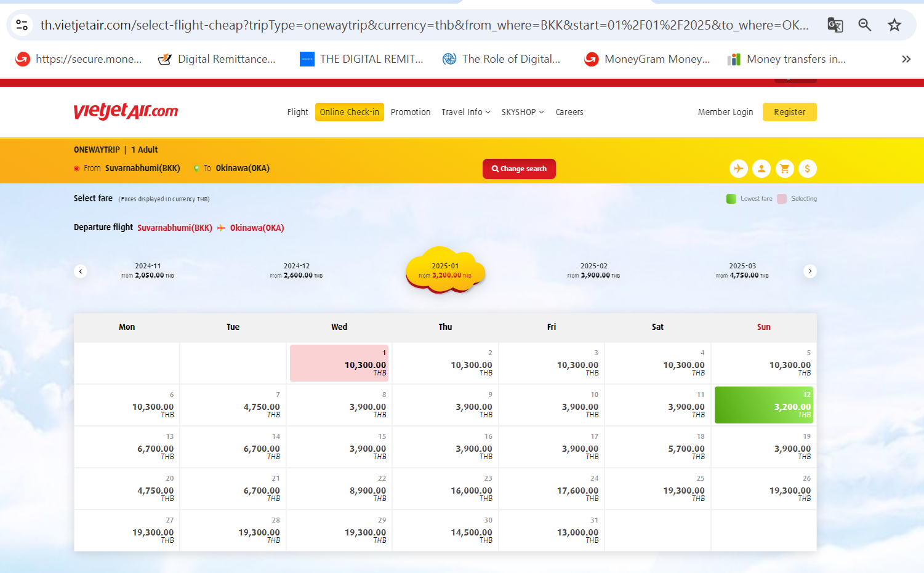Click the red From origin marker icon
924x573 pixels.
pos(76,169)
